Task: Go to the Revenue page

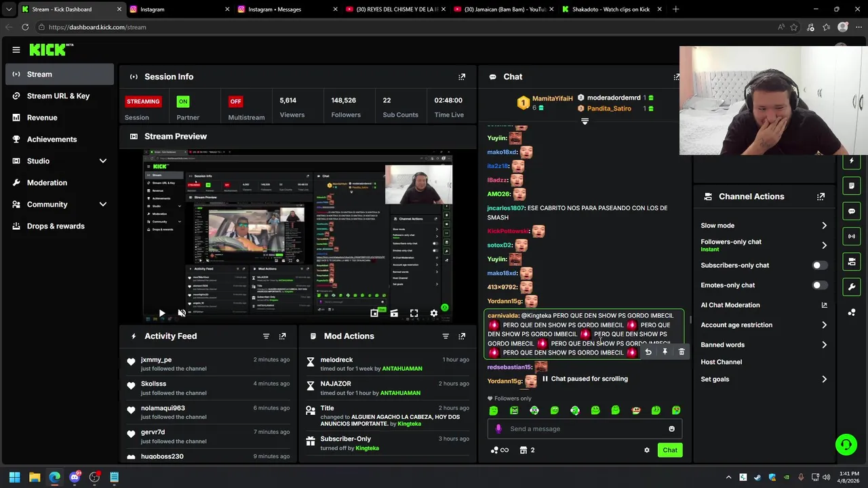Action: pos(60,117)
